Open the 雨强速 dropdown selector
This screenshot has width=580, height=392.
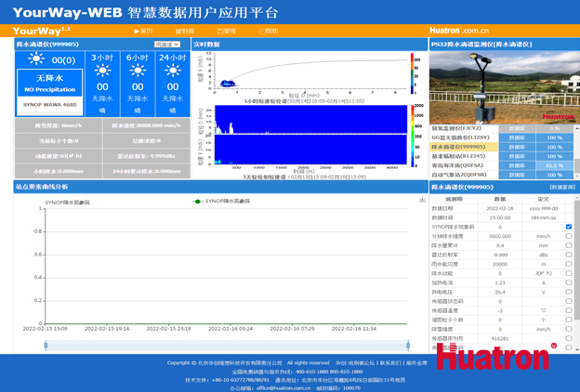point(167,44)
